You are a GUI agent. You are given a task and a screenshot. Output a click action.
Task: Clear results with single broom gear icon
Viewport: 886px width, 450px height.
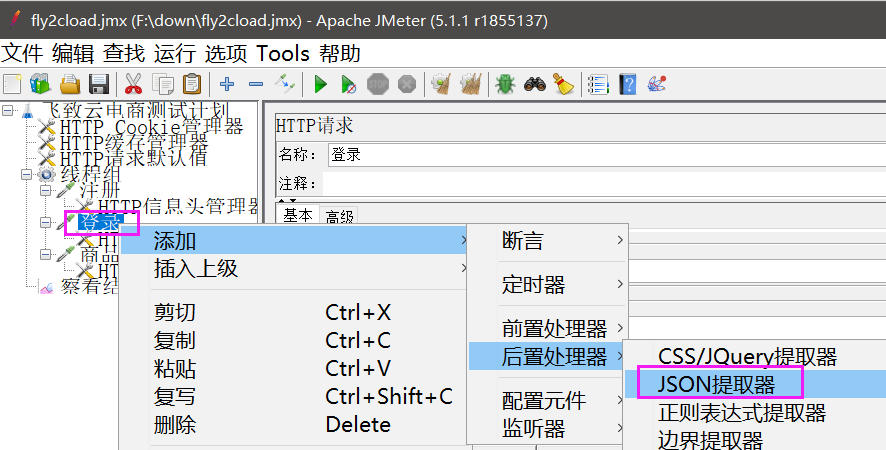[441, 84]
